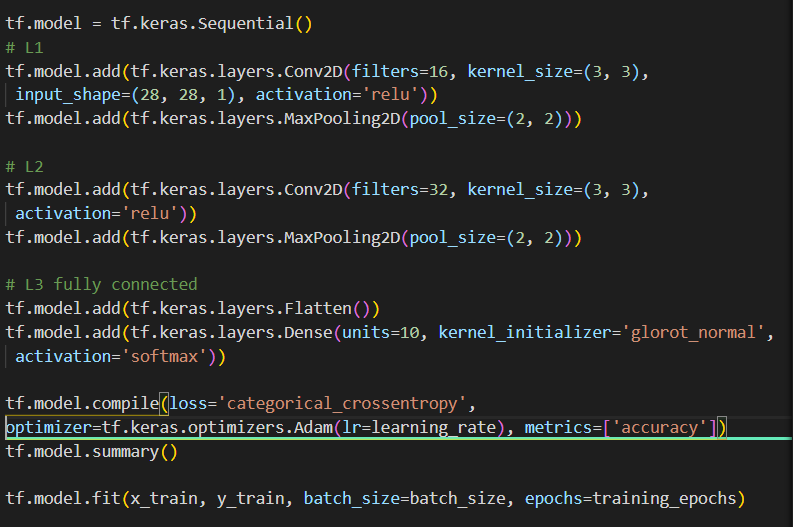Click 'filters=32' in the L2 Conv2D line

[x=400, y=190]
